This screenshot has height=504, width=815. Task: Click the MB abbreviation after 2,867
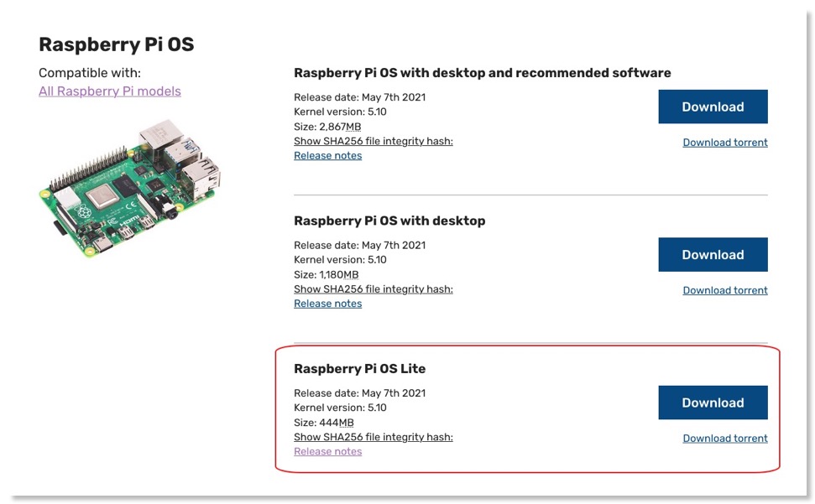click(x=353, y=127)
